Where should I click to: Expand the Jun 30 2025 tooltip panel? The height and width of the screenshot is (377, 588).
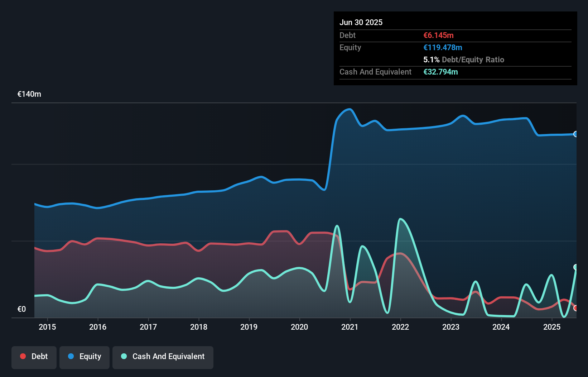(x=361, y=22)
